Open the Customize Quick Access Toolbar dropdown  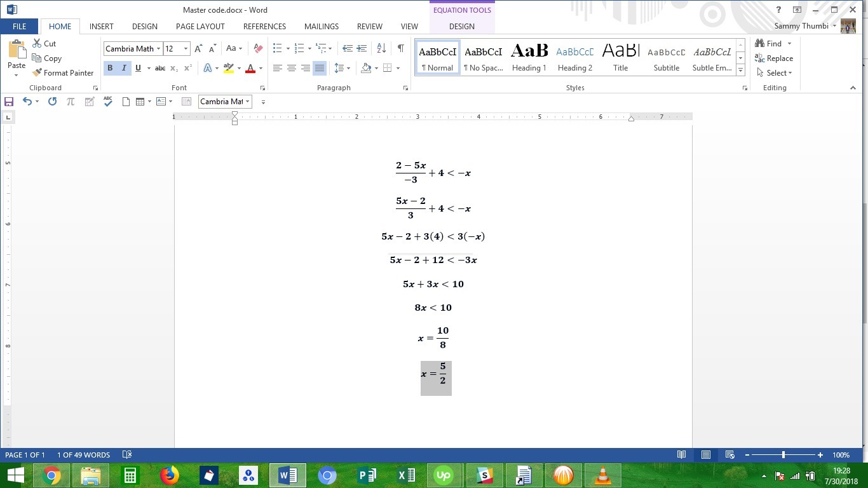(x=263, y=102)
